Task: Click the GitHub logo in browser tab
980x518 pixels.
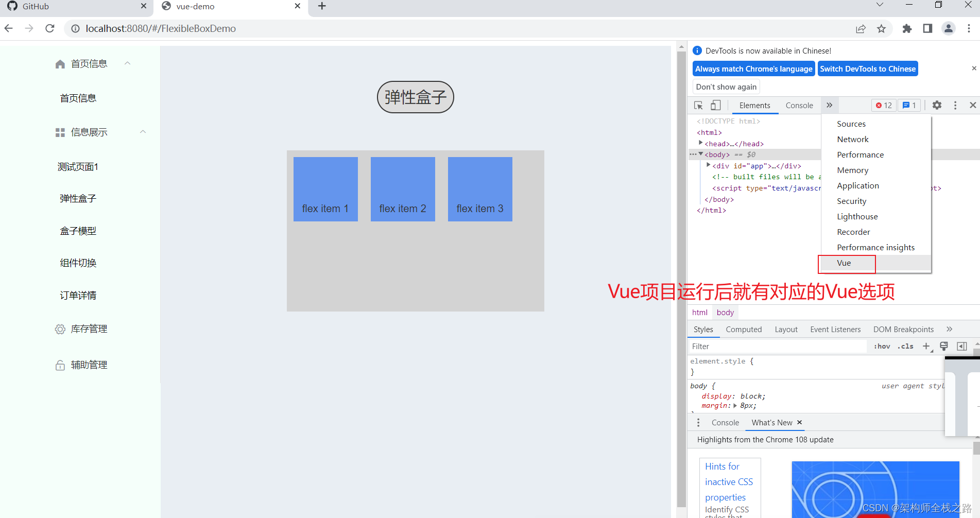Action: 11,6
